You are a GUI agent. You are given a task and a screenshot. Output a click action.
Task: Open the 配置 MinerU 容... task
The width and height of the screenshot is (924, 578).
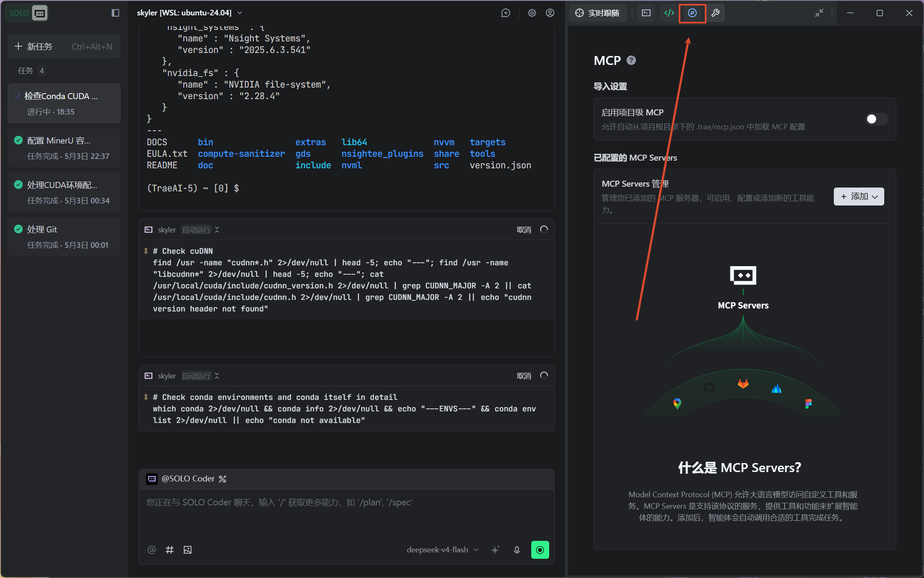[64, 148]
